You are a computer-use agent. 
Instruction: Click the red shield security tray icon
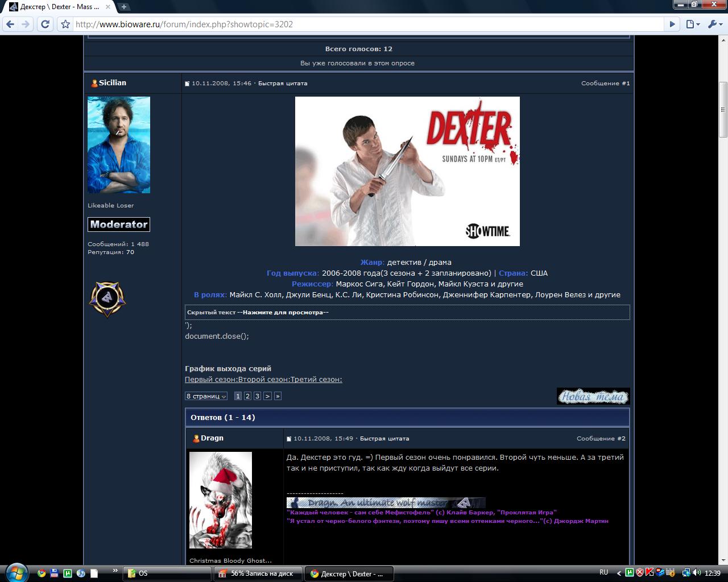(x=640, y=573)
